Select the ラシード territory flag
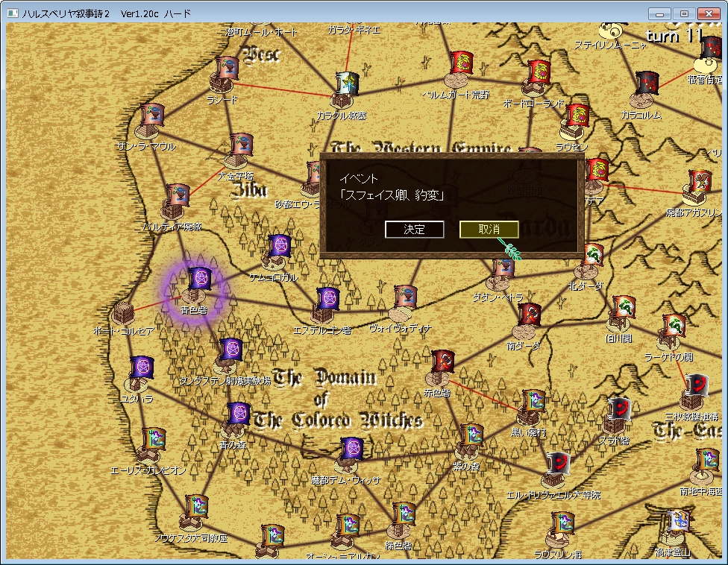 (x=228, y=69)
